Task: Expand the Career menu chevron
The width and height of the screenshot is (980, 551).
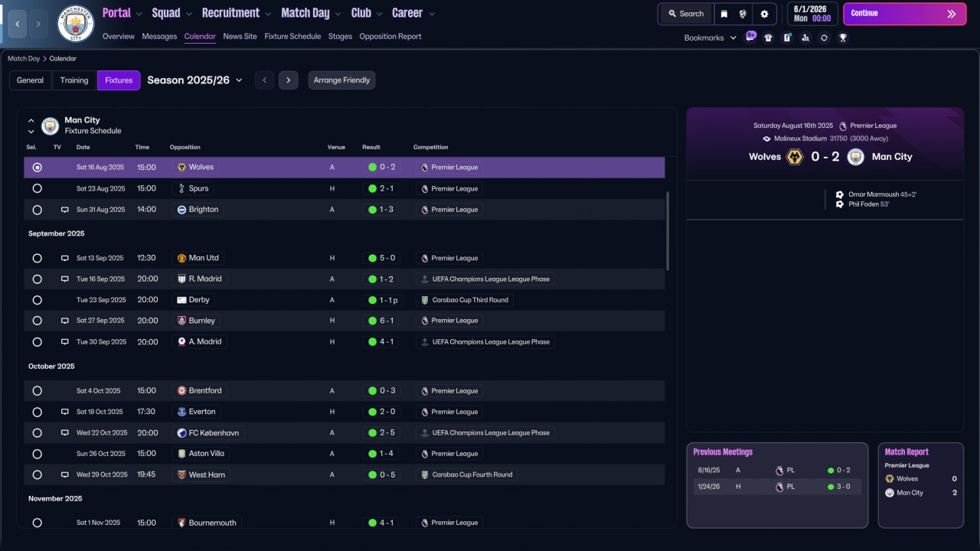Action: point(432,14)
